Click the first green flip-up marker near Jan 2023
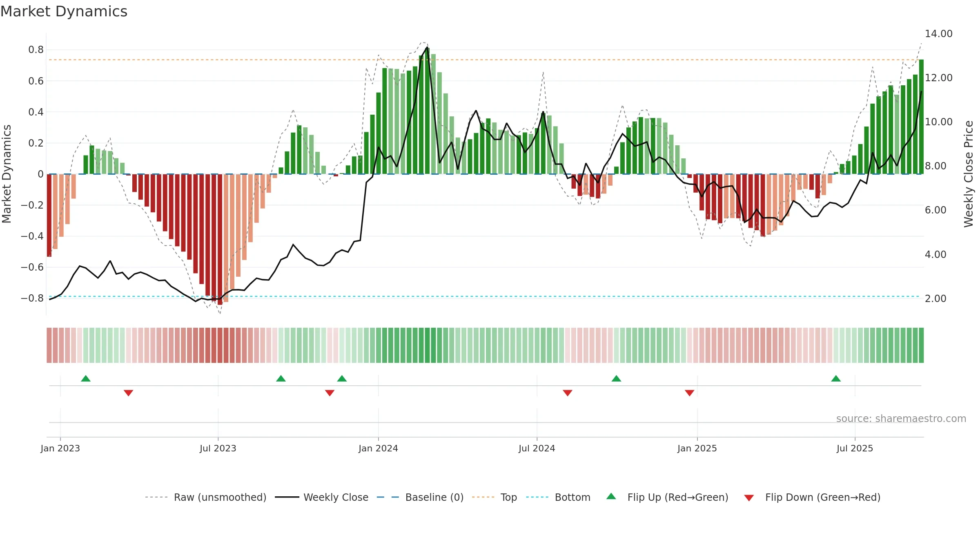This screenshot has width=980, height=551. click(86, 378)
